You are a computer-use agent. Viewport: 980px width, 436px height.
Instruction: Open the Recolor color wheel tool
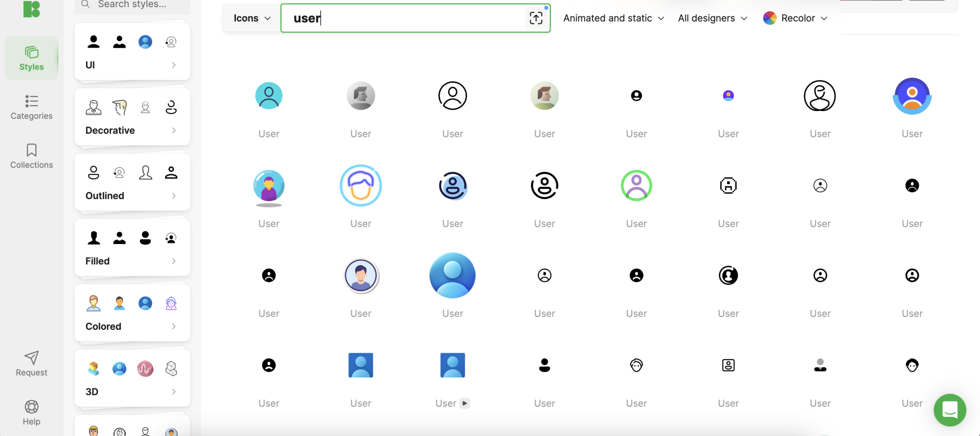click(769, 18)
